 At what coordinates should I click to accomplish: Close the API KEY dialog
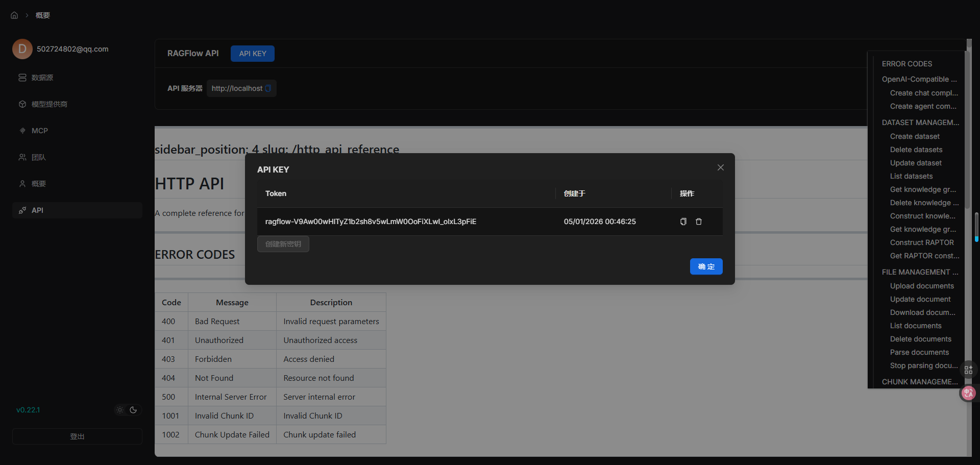pyautogui.click(x=720, y=167)
